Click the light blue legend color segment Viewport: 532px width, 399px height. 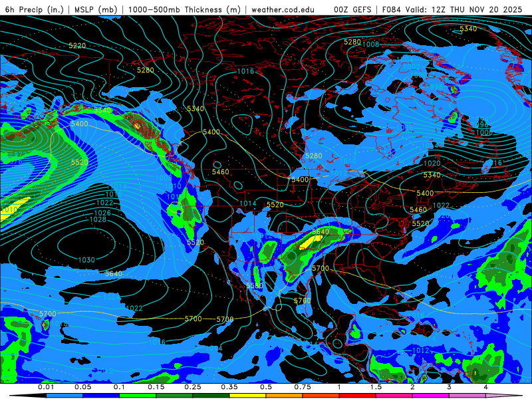(65, 396)
